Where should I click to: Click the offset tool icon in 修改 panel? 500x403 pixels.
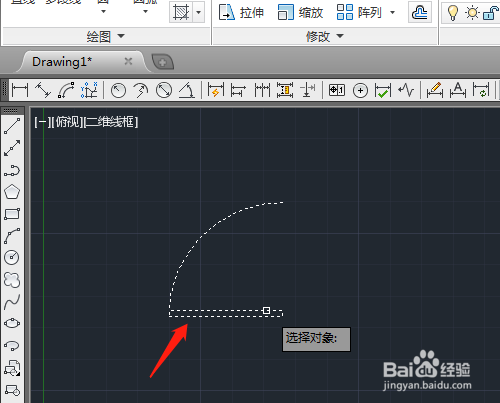click(420, 13)
